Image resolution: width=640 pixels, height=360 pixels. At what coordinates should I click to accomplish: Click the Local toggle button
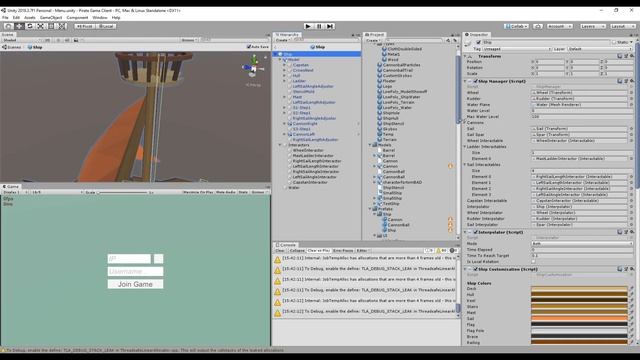coord(106,26)
